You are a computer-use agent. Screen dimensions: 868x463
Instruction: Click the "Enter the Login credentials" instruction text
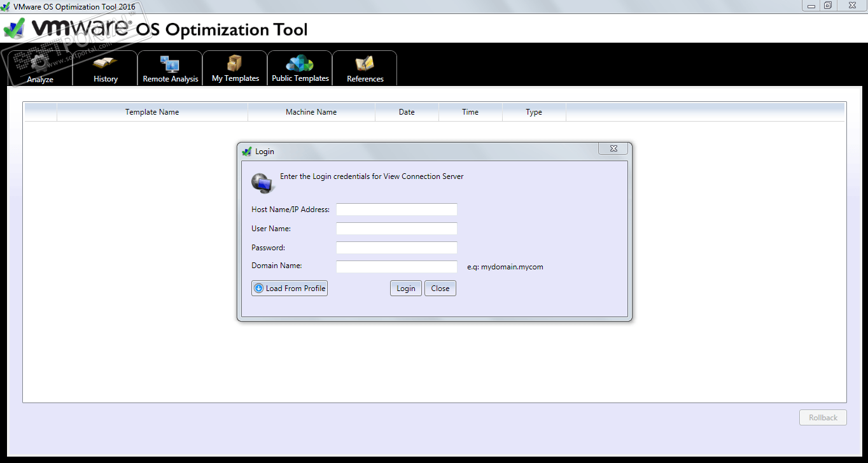click(x=372, y=176)
